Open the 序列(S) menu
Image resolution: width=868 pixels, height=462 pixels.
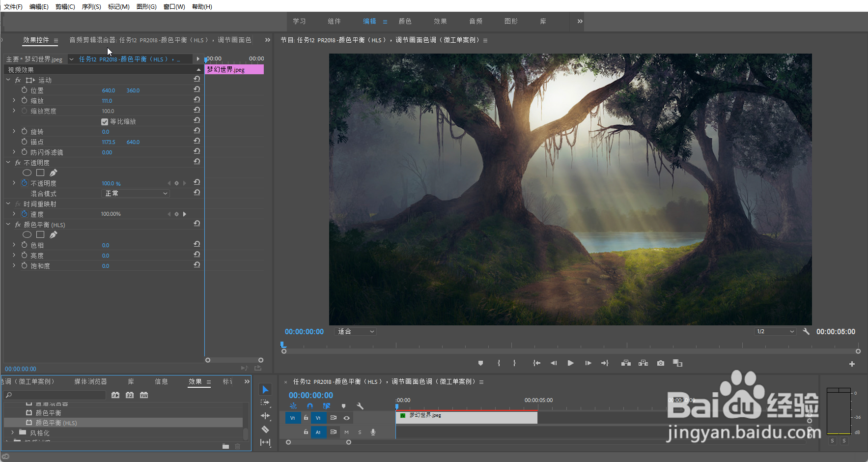[x=91, y=6]
